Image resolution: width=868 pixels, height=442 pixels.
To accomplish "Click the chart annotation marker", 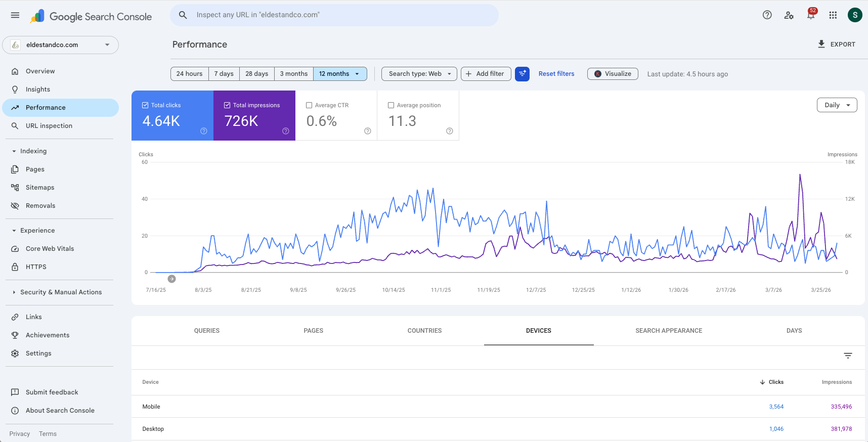I will click(172, 279).
